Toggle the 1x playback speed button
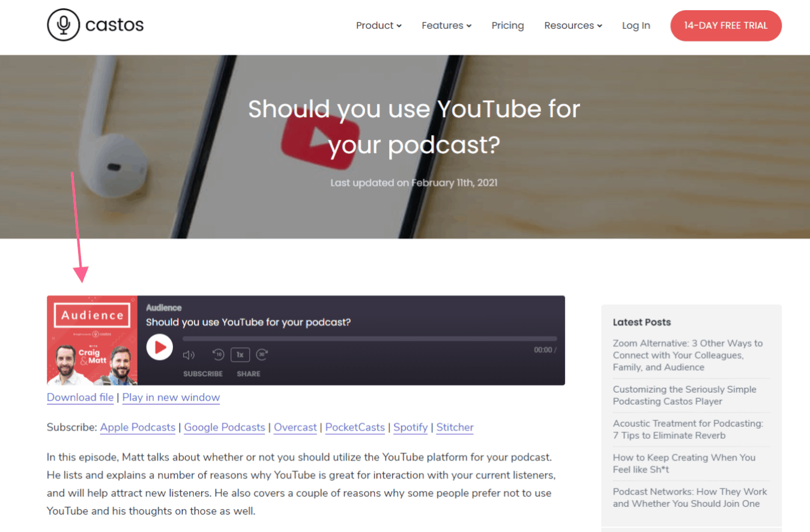The height and width of the screenshot is (532, 810). click(240, 354)
